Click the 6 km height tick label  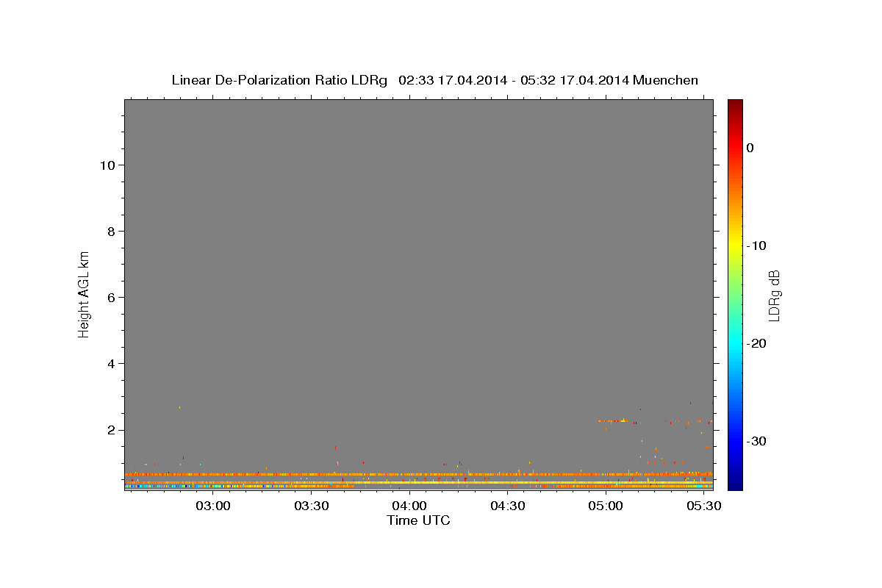pos(111,298)
